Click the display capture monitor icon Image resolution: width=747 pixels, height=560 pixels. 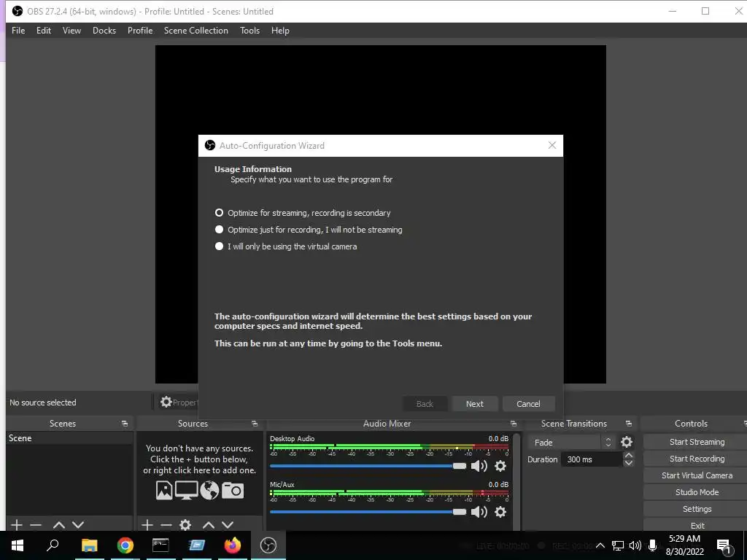[186, 490]
